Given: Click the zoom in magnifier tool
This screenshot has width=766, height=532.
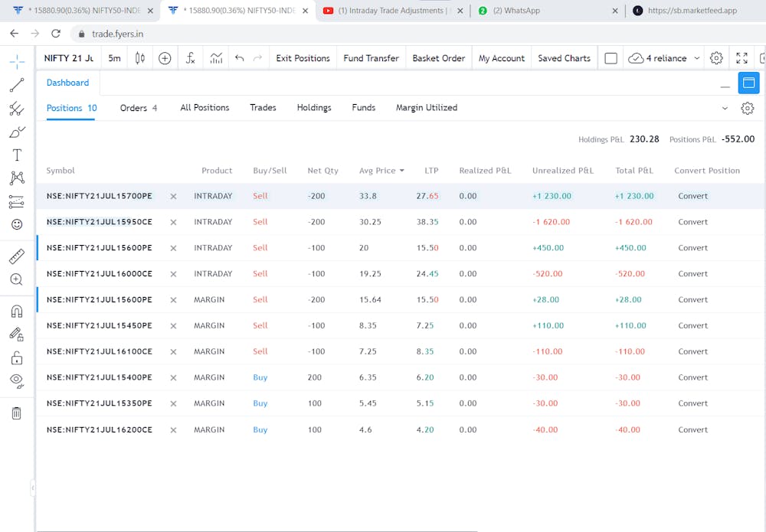Looking at the screenshot, I should (17, 279).
